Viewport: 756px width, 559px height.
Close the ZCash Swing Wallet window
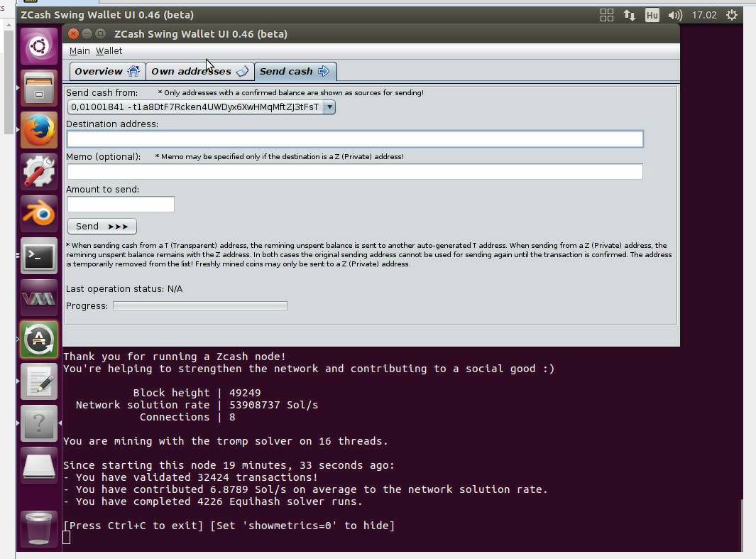click(x=73, y=34)
